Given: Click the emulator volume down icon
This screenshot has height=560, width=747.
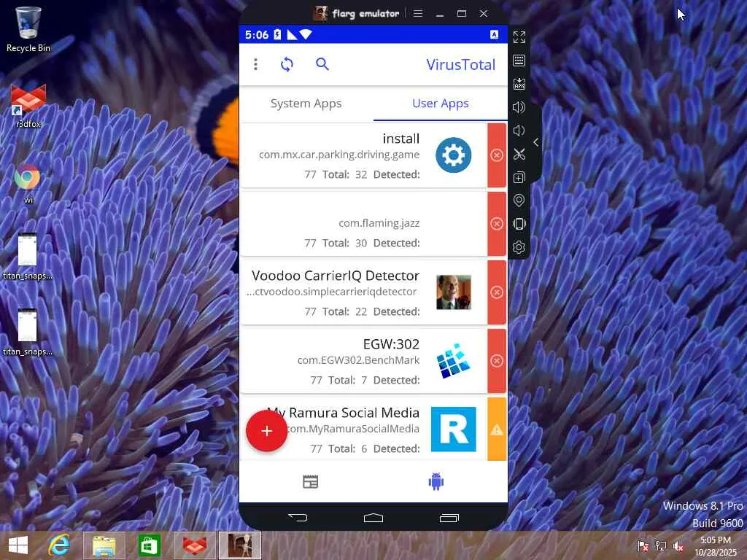Looking at the screenshot, I should point(519,131).
